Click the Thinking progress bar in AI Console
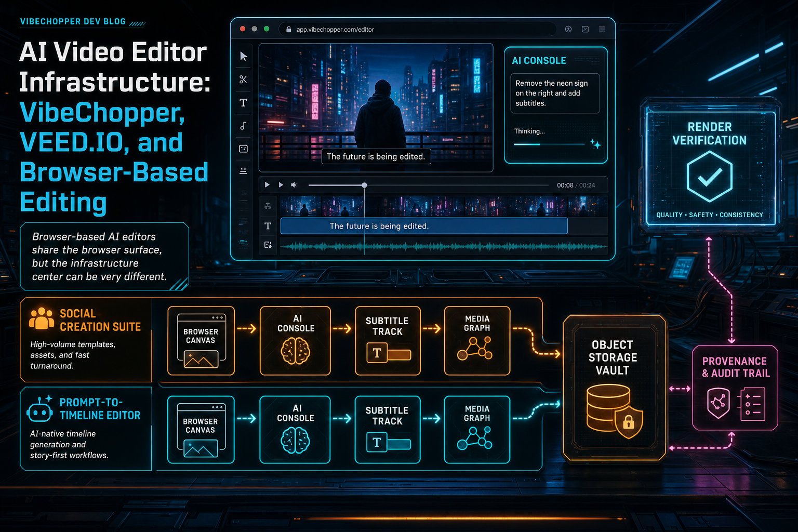Viewport: 798px width, 532px height. (549, 144)
